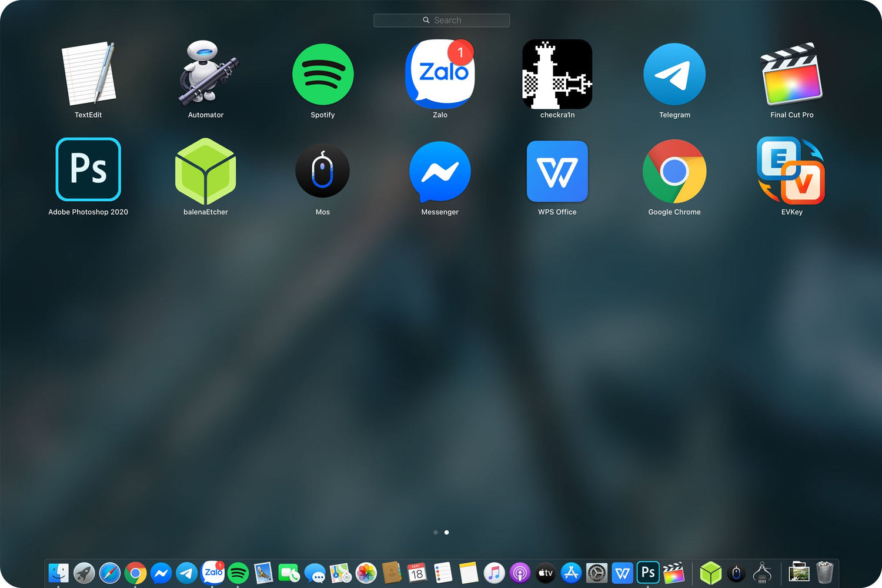Switch to the first Launchpad page dot
The width and height of the screenshot is (882, 588).
point(435,532)
